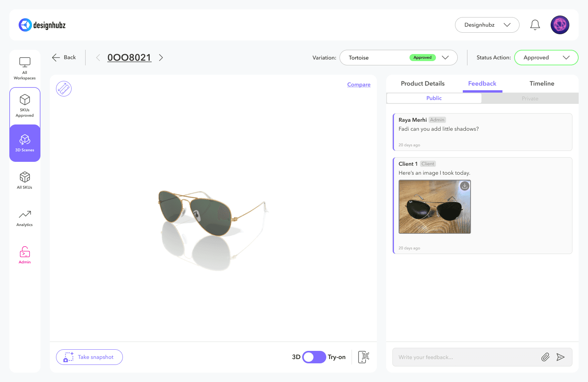The image size is (588, 382).
Task: Open the Status Action Approved dropdown
Action: [x=546, y=58]
